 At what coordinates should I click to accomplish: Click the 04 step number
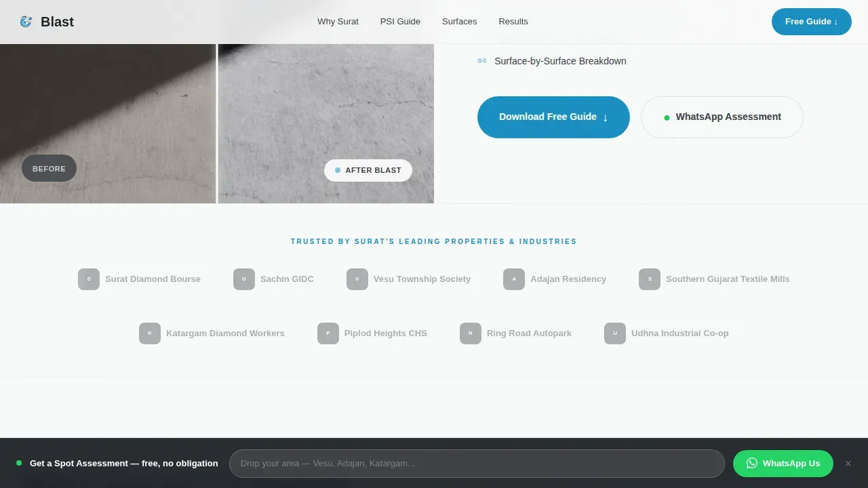point(482,61)
